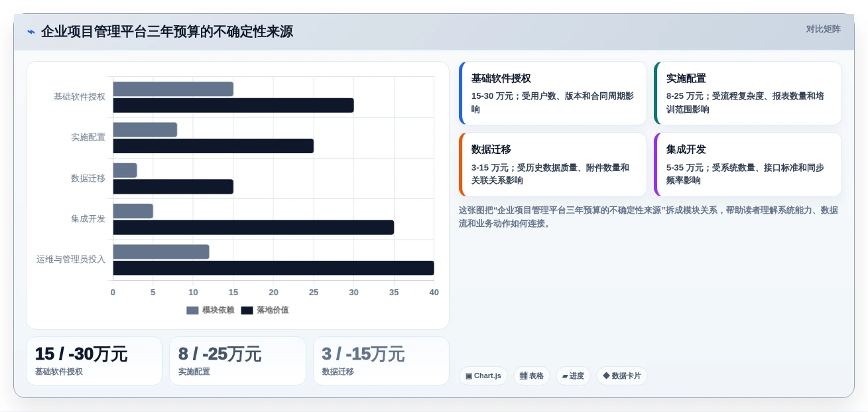Click the x-axis tick label 40
This screenshot has height=412, width=868.
point(434,293)
